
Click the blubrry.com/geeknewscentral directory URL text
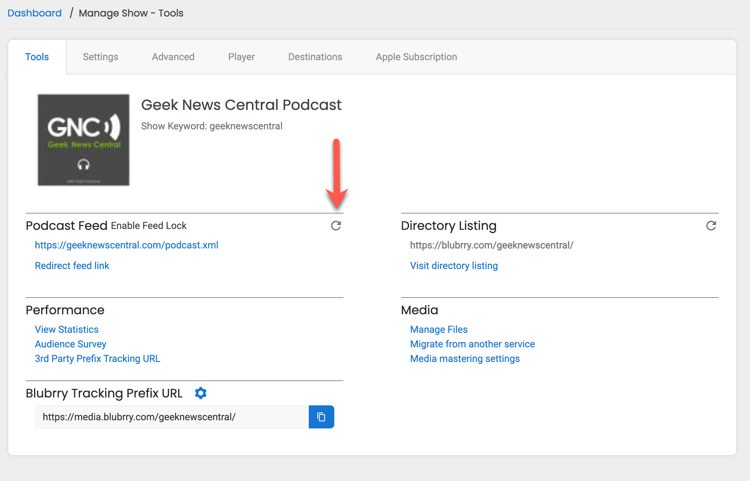click(x=491, y=245)
